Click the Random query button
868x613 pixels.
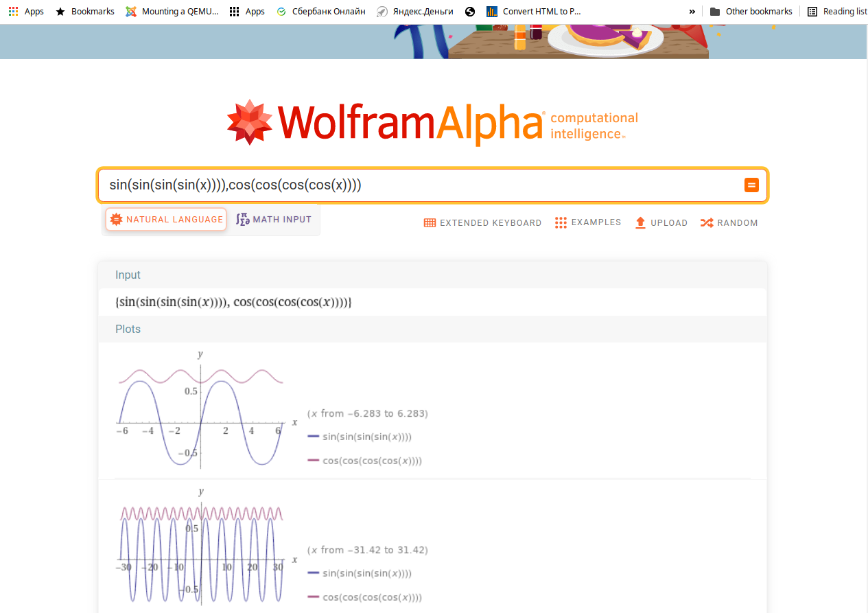pos(729,223)
